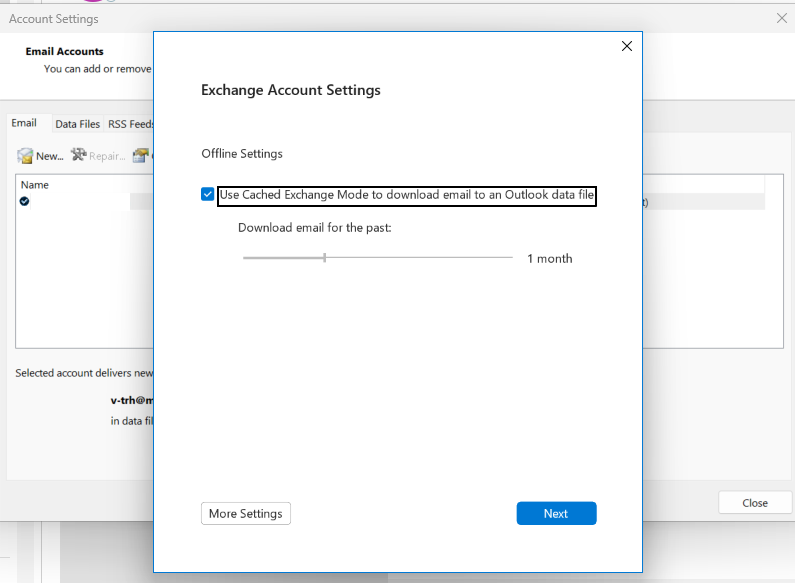Click Close button in Account Settings window

755,503
